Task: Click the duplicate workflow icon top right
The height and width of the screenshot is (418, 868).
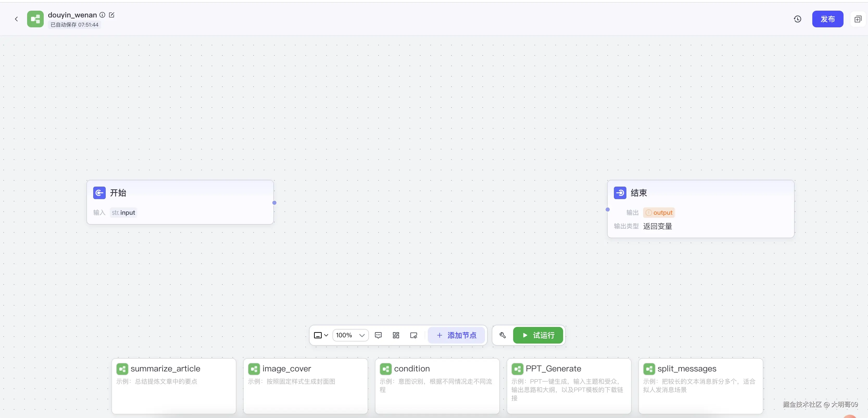Action: click(858, 19)
